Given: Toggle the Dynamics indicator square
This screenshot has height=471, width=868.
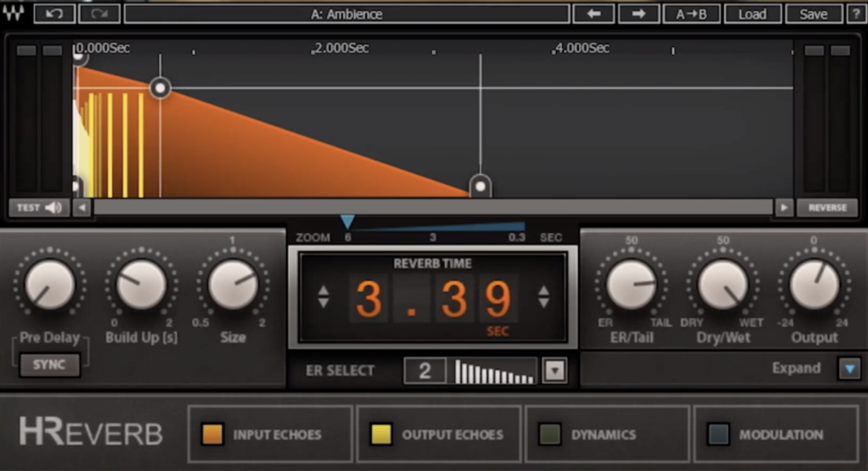Looking at the screenshot, I should click(549, 434).
